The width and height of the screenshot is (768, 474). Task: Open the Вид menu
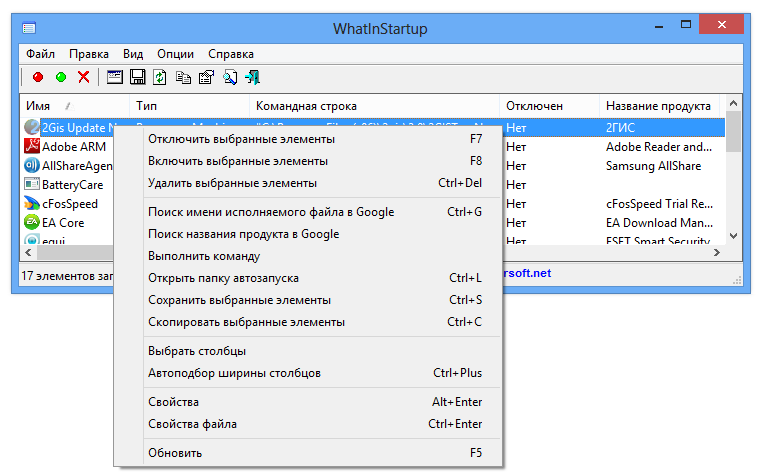click(x=133, y=54)
